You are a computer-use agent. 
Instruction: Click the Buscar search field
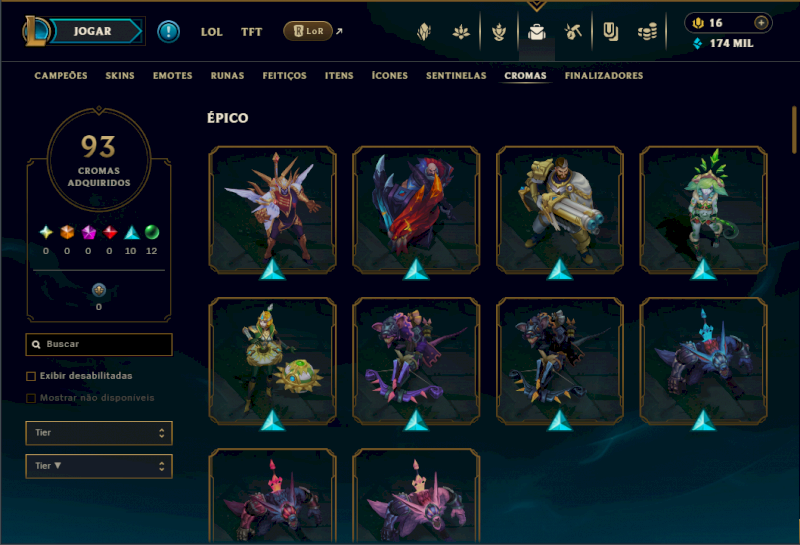pos(99,344)
